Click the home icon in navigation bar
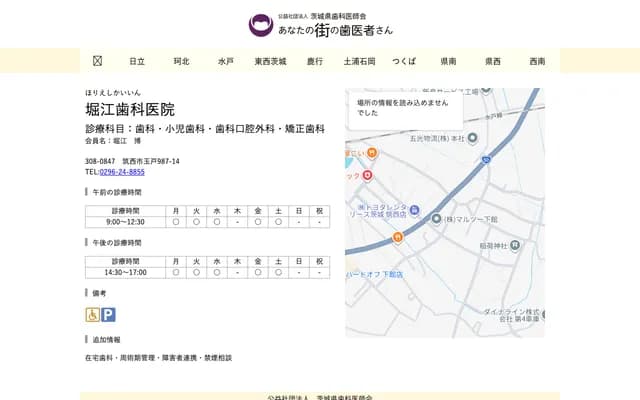The width and height of the screenshot is (640, 400). (97, 61)
